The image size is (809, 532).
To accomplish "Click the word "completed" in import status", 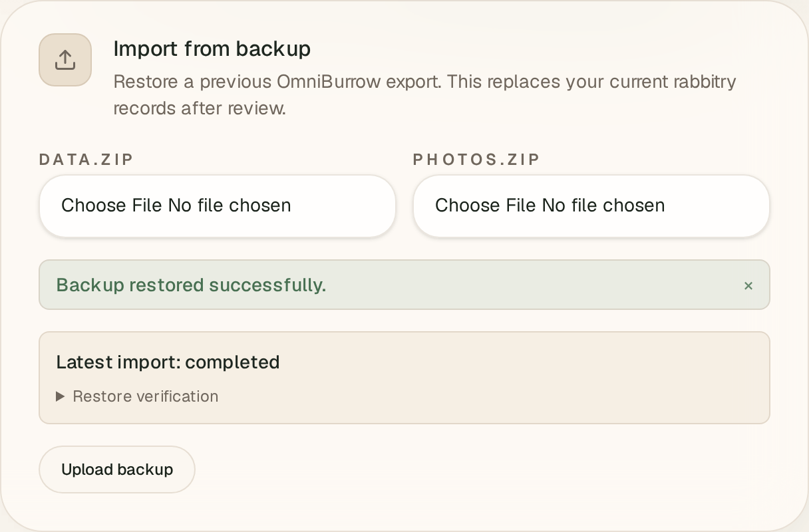I will pyautogui.click(x=232, y=362).
